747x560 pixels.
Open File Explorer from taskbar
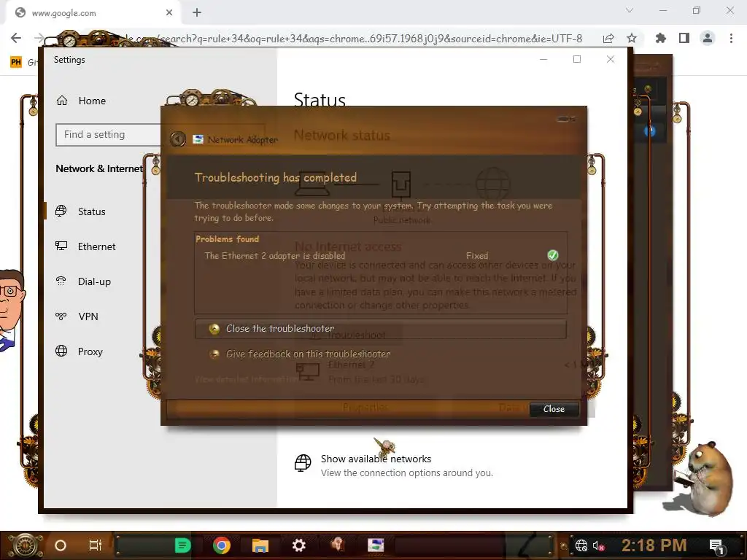coord(260,545)
